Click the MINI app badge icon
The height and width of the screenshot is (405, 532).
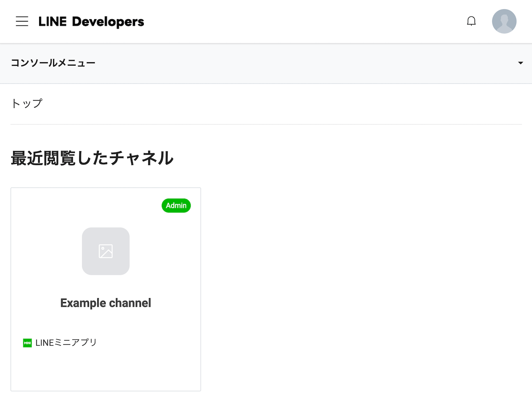pos(27,342)
